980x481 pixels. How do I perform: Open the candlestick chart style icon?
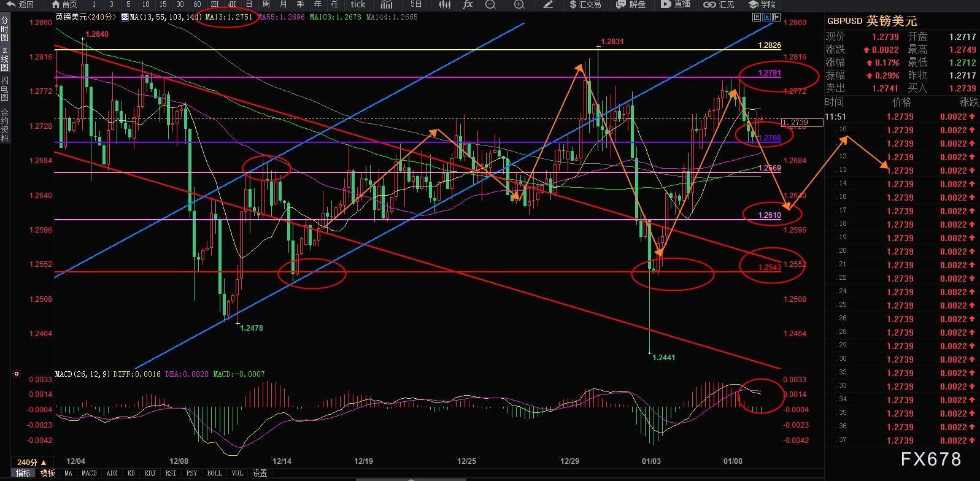tap(444, 4)
